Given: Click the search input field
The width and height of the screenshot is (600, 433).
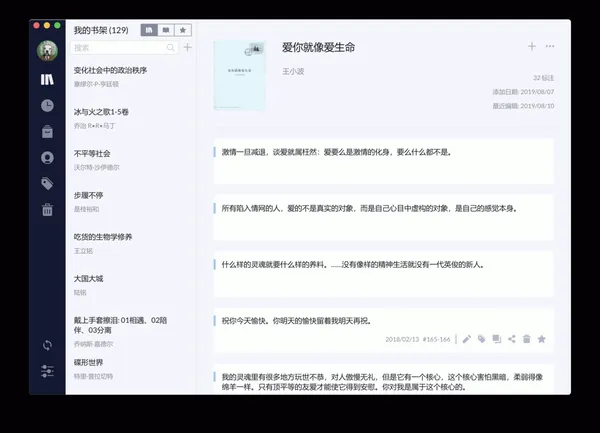Looking at the screenshot, I should coord(124,48).
